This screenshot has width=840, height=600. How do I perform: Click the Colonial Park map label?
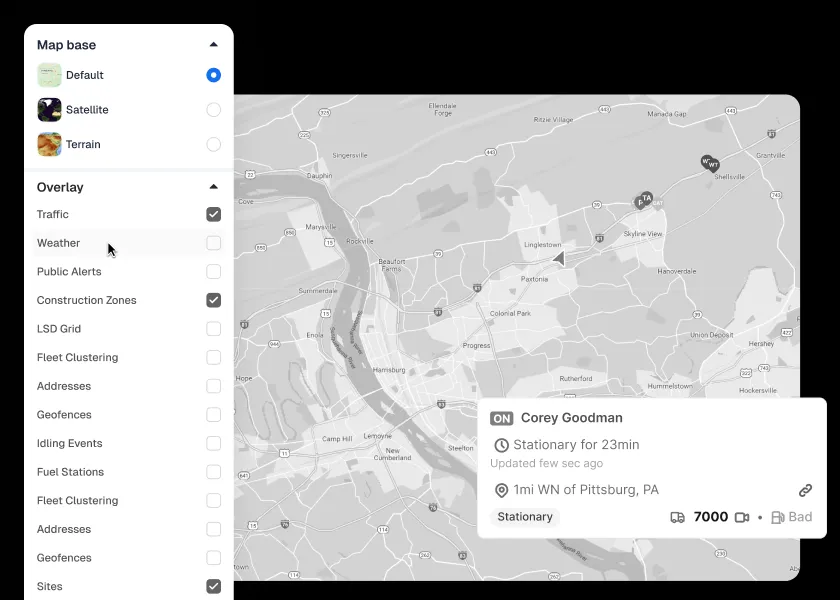click(510, 313)
